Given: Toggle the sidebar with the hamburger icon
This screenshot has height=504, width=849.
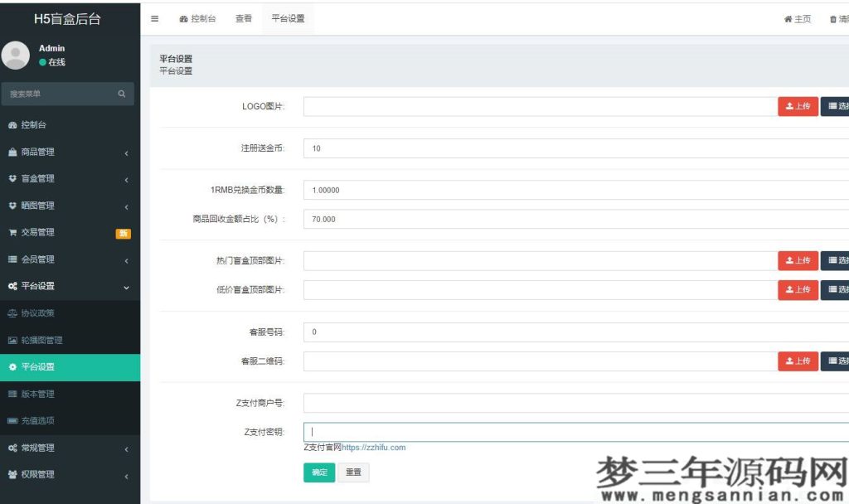Looking at the screenshot, I should (153, 17).
